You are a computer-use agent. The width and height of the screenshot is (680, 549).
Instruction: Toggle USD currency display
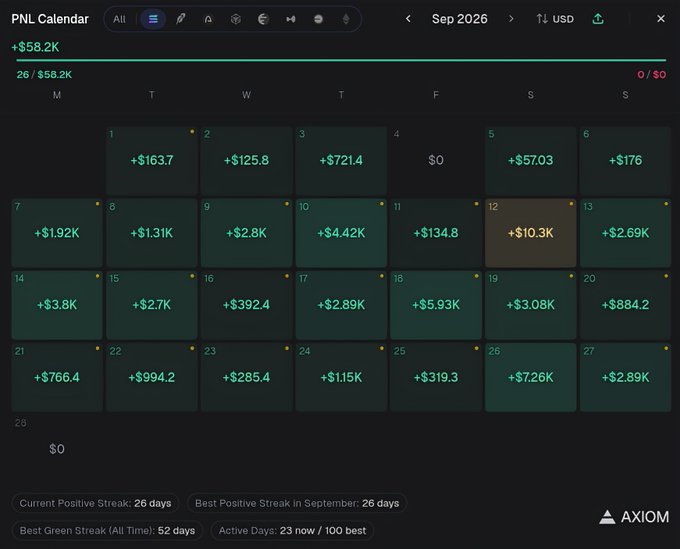555,19
